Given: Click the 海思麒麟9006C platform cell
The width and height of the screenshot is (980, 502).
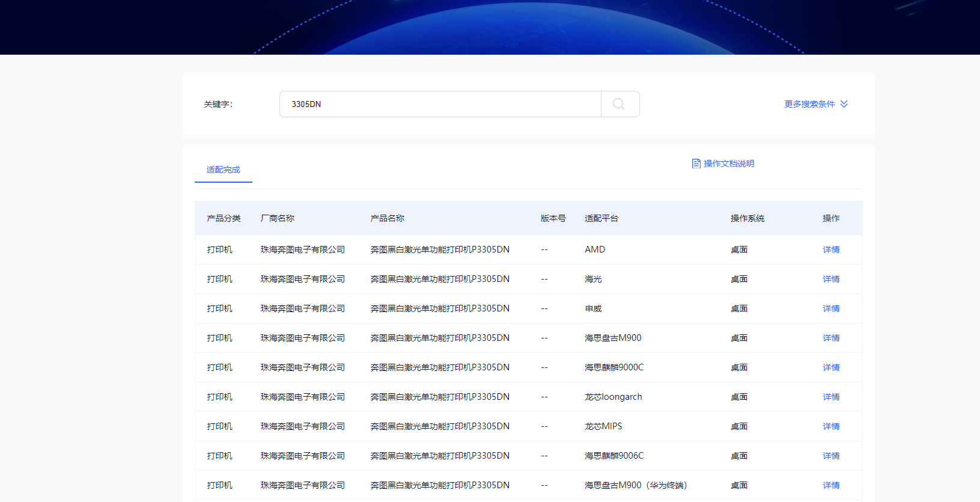Looking at the screenshot, I should point(614,456).
